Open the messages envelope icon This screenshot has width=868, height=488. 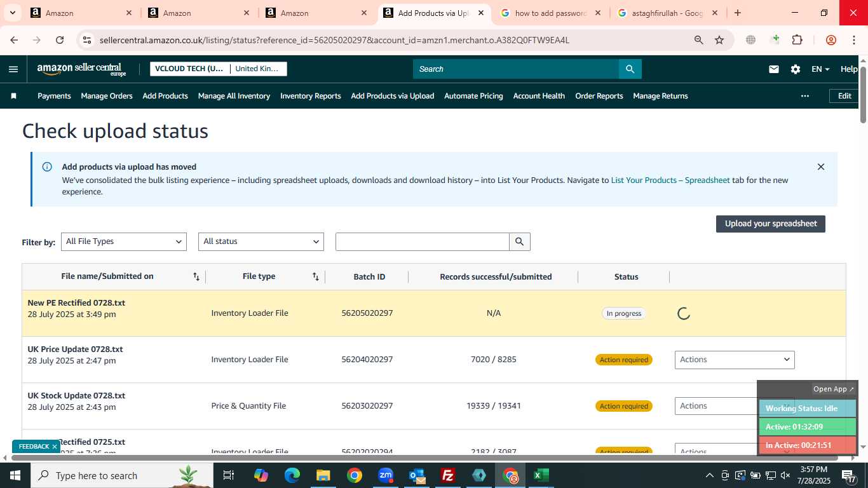pos(774,69)
